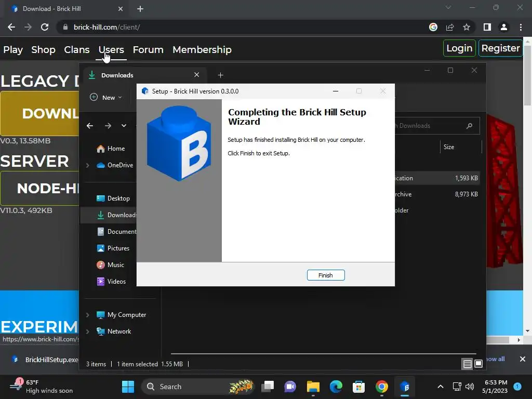
Task: Click Brick Hill setup icon on taskbar
Action: point(404,387)
